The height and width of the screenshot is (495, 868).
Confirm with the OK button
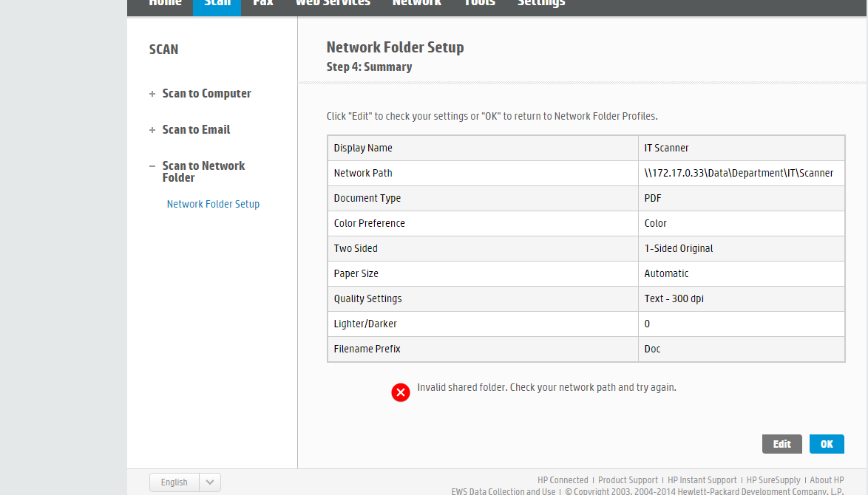tap(827, 444)
